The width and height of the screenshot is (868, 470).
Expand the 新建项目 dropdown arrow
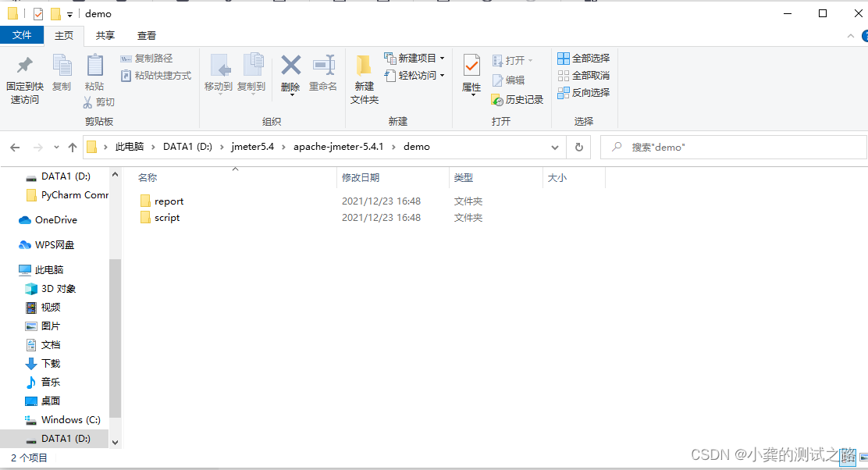[441, 58]
